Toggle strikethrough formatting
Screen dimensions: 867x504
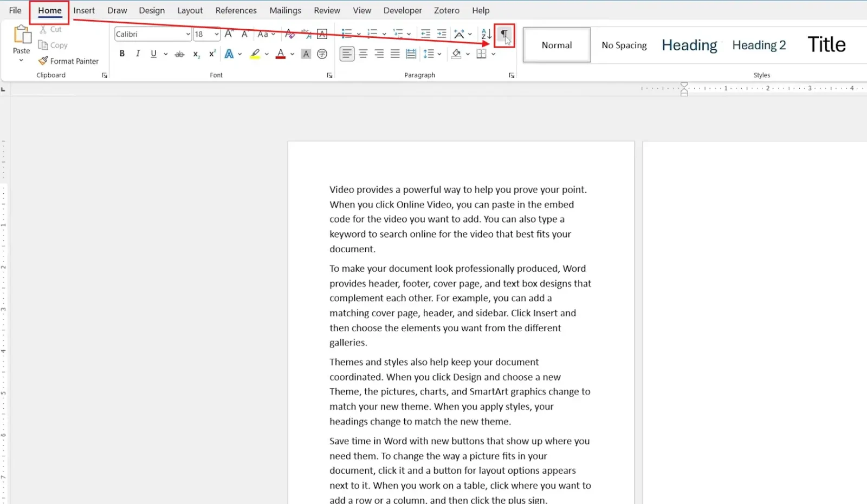coord(179,54)
